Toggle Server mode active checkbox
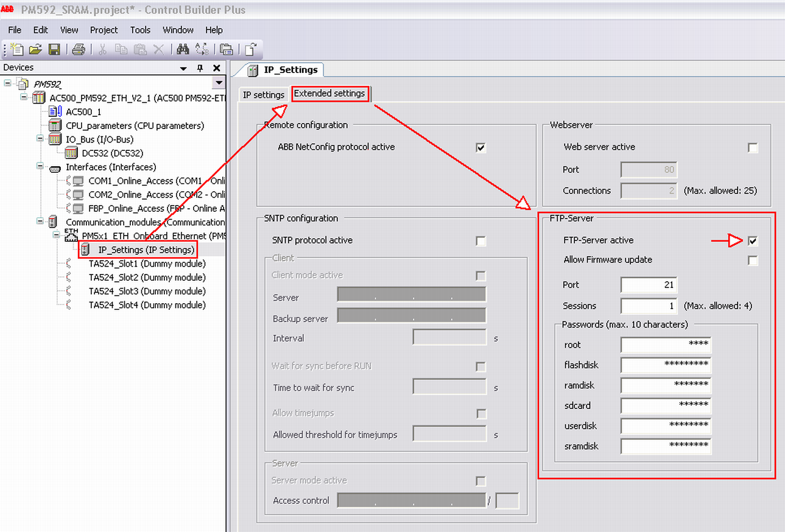The width and height of the screenshot is (785, 532). (x=481, y=481)
